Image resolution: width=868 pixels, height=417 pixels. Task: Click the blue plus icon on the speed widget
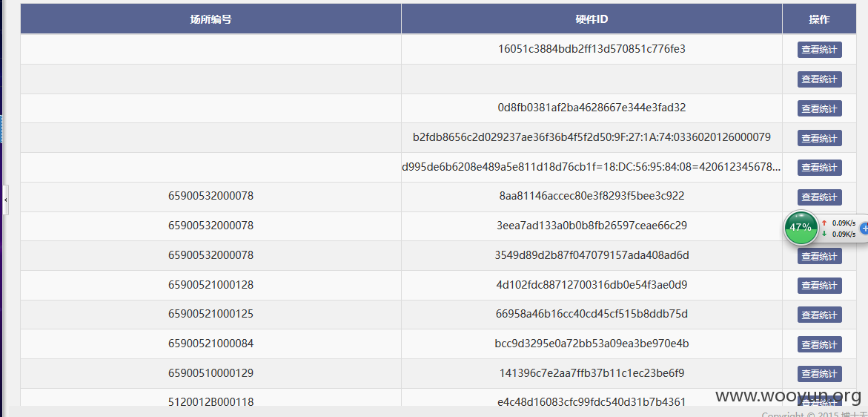point(864,228)
